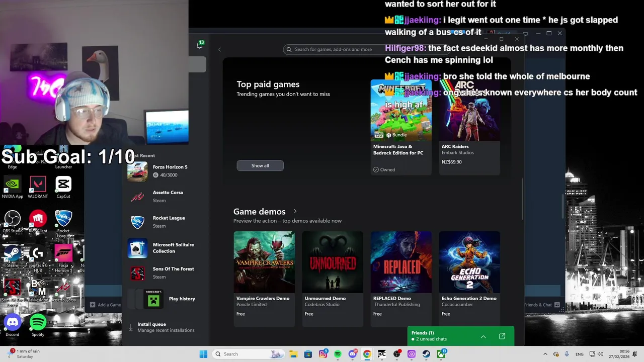Click Add a Game in Steam window
The image size is (644, 362).
[106, 305]
